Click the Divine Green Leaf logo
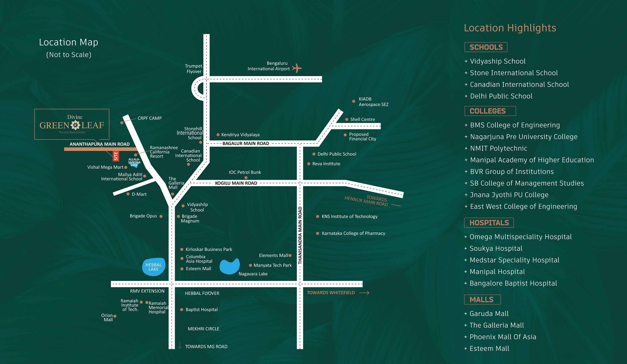627x364 pixels. coord(72,124)
